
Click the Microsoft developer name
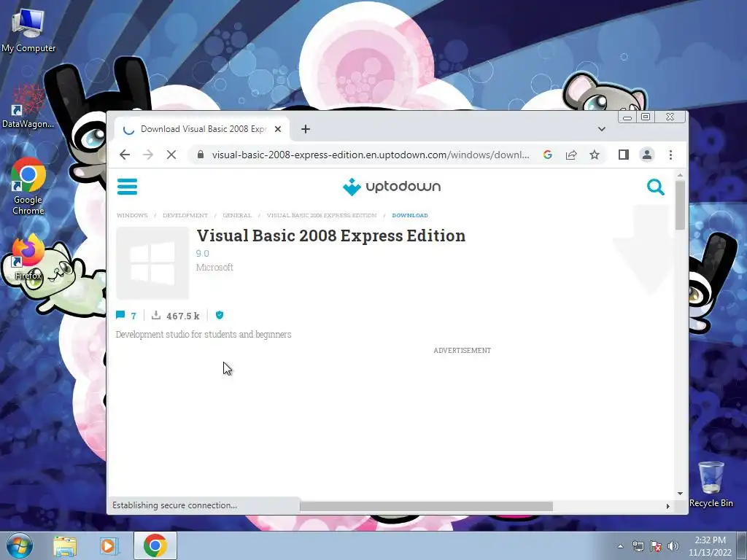[214, 267]
